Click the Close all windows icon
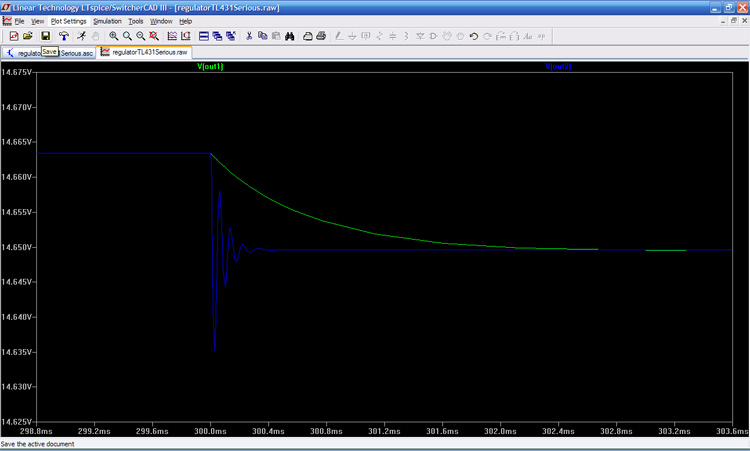 (x=231, y=36)
